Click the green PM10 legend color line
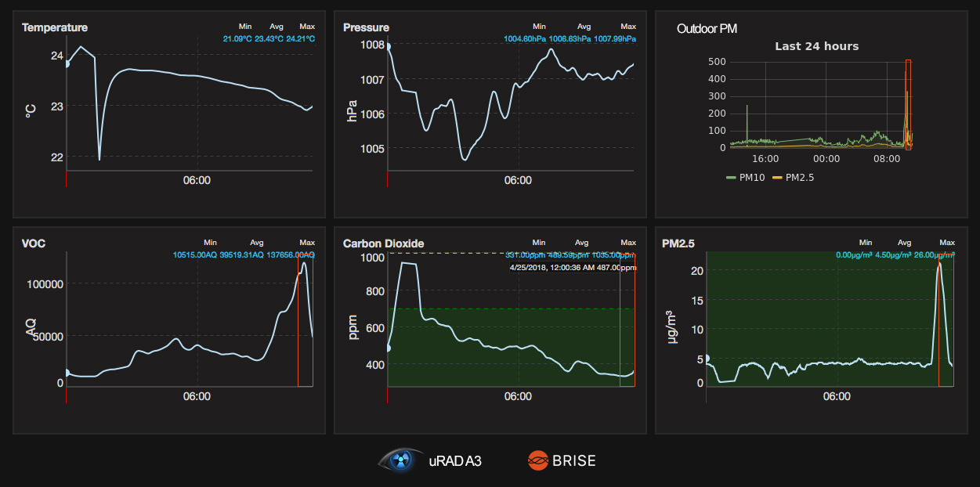 pos(732,178)
